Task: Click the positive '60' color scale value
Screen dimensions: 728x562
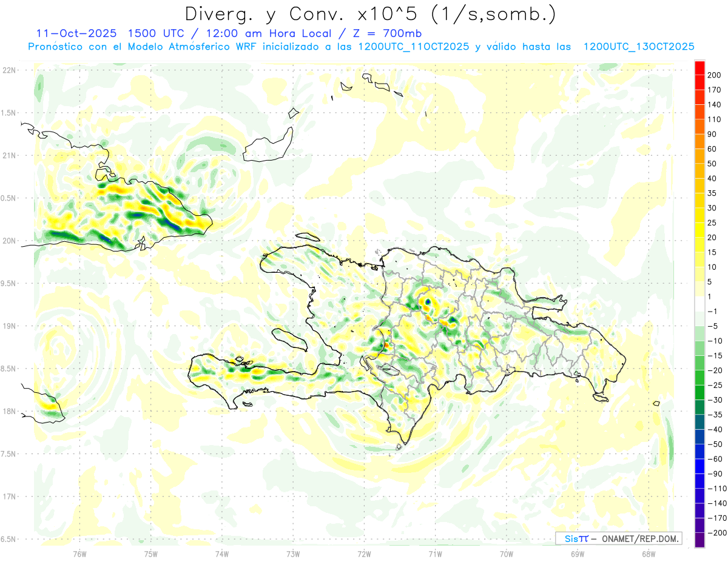Action: coord(713,149)
